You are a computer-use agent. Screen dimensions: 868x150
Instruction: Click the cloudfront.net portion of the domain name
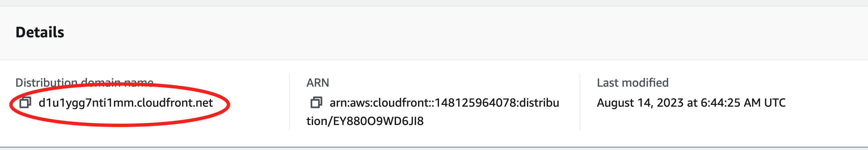click(x=175, y=102)
